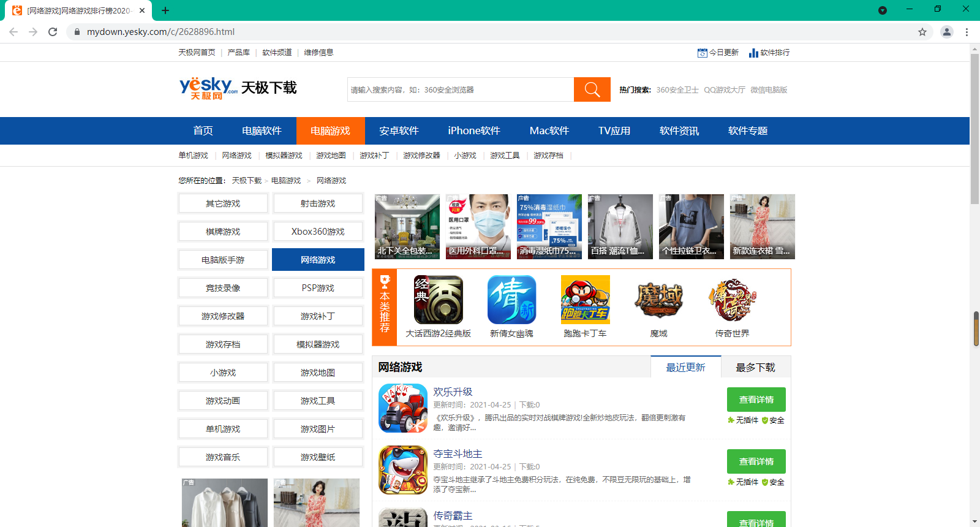Image resolution: width=980 pixels, height=527 pixels.
Task: Open 电脑软件 navigation item
Action: [262, 131]
